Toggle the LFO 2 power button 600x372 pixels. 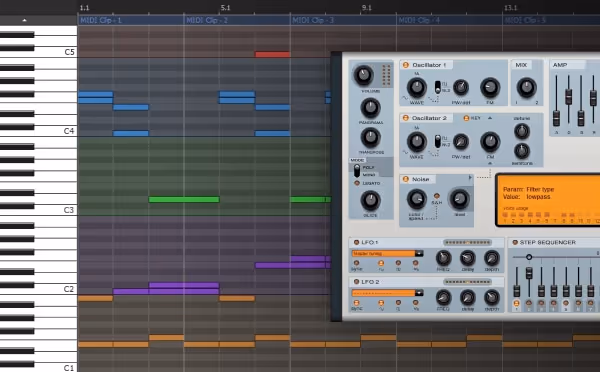356,282
